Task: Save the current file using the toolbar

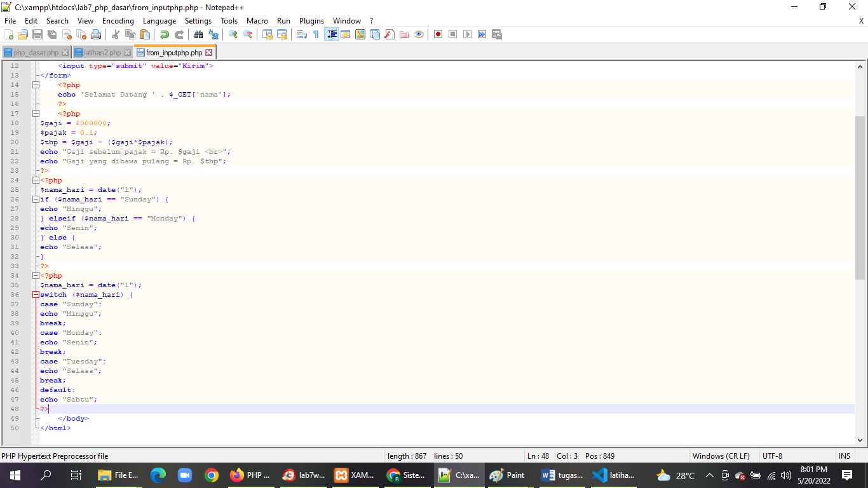Action: [37, 34]
